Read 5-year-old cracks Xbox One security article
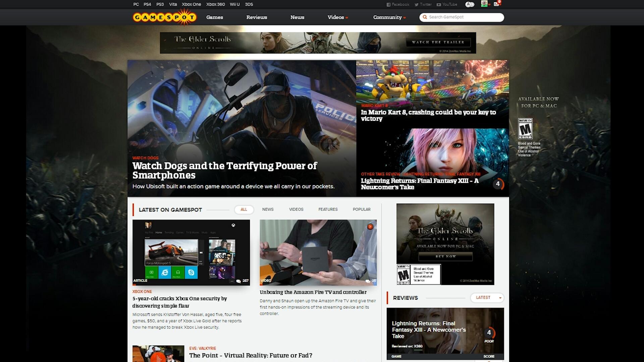The height and width of the screenshot is (362, 644). [x=179, y=302]
